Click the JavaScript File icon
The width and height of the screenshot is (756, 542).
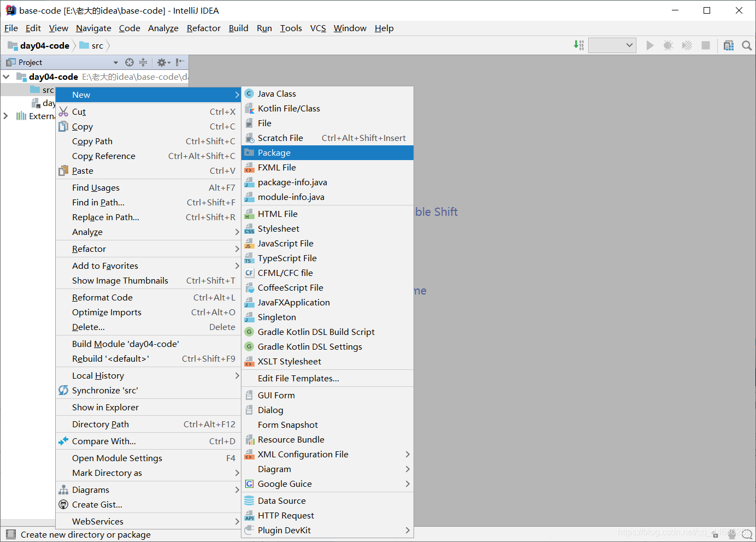(x=249, y=244)
